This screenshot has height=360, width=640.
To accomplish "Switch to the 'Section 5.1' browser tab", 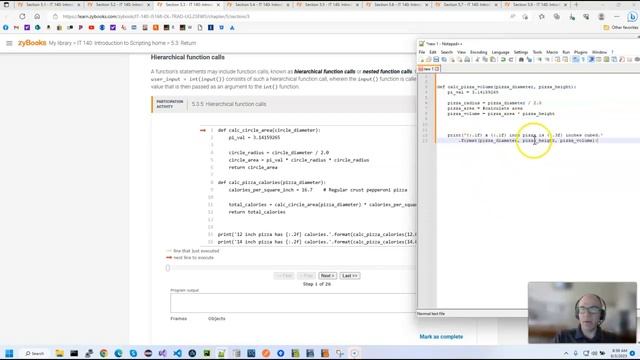I will pos(48,4).
